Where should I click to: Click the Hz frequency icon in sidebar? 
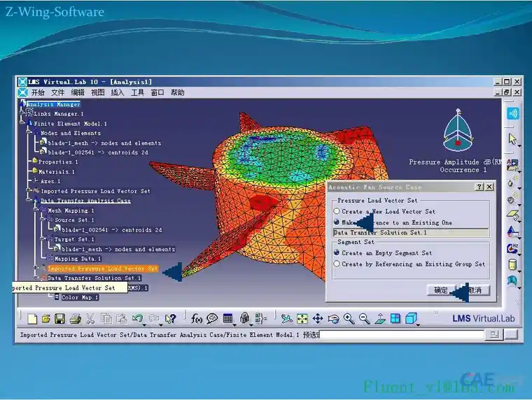(512, 248)
